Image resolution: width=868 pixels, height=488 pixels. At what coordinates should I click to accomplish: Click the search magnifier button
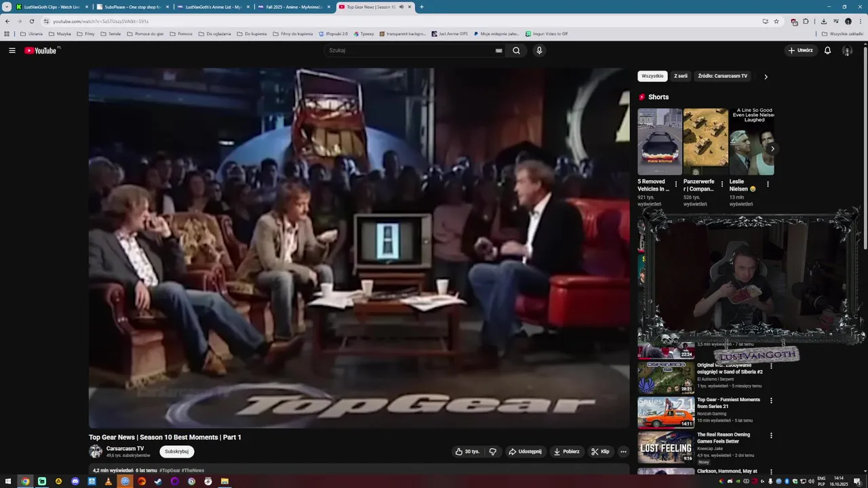516,50
